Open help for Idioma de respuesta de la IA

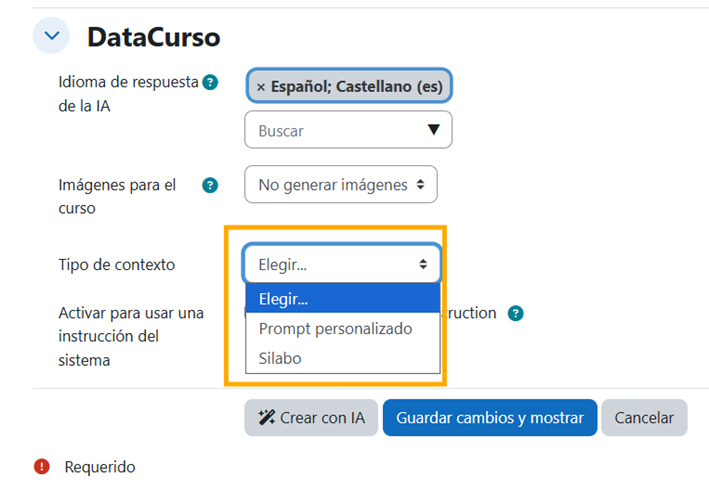pyautogui.click(x=210, y=83)
